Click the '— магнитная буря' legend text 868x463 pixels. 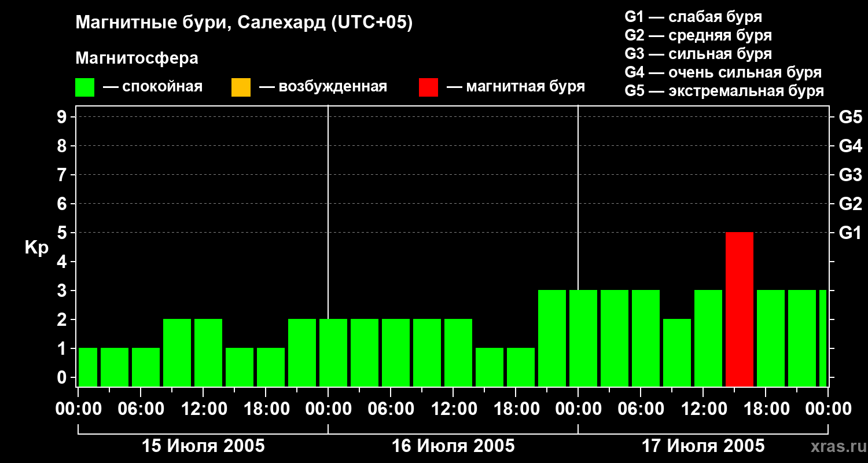(516, 87)
